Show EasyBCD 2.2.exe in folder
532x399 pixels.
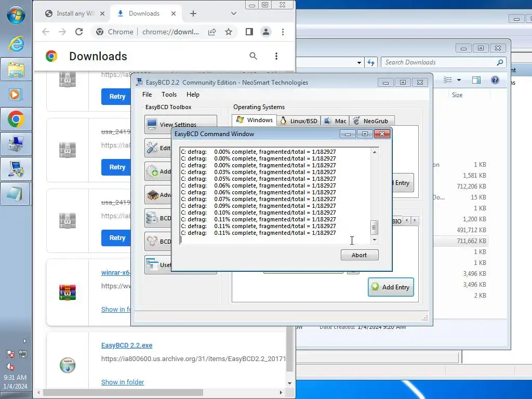(123, 382)
